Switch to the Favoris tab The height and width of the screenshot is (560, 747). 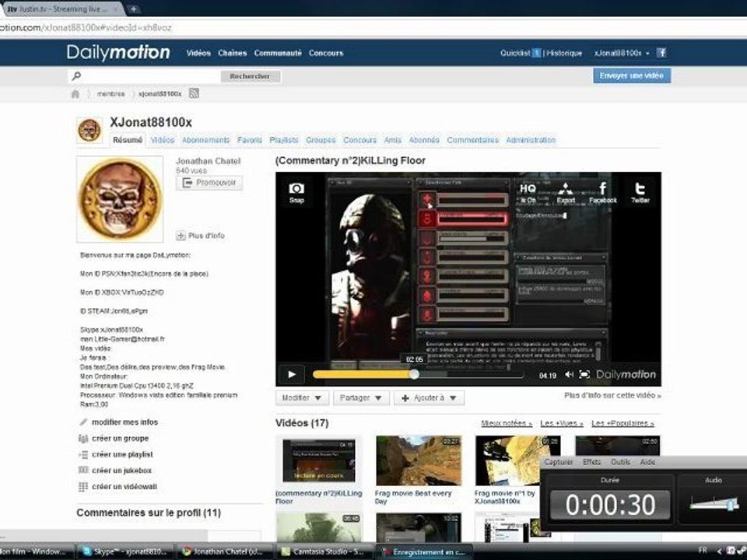pos(250,140)
